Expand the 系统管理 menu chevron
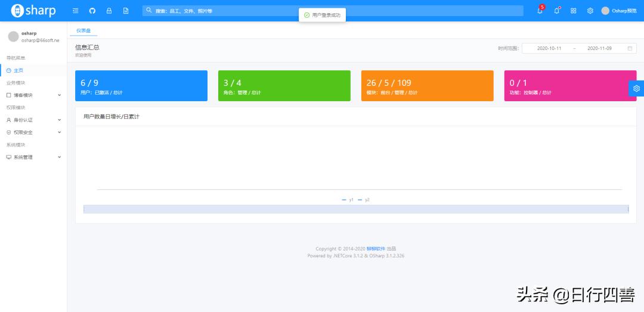 tap(59, 157)
